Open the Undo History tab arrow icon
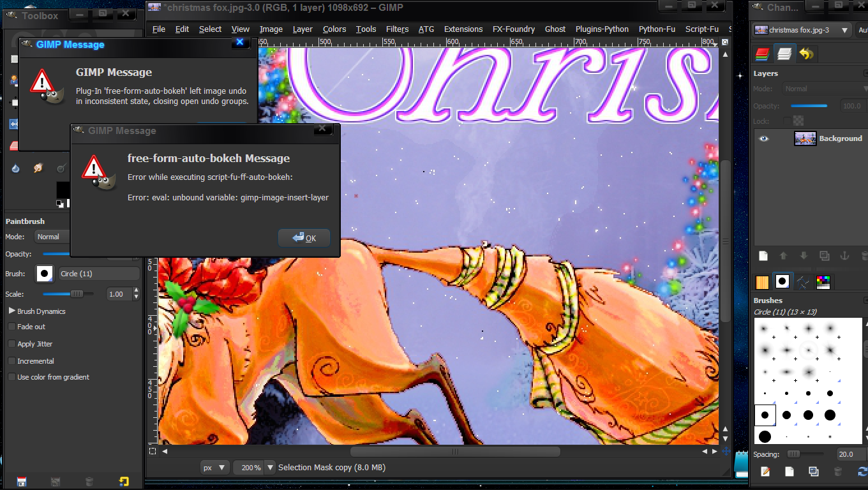This screenshot has height=490, width=868. [806, 54]
